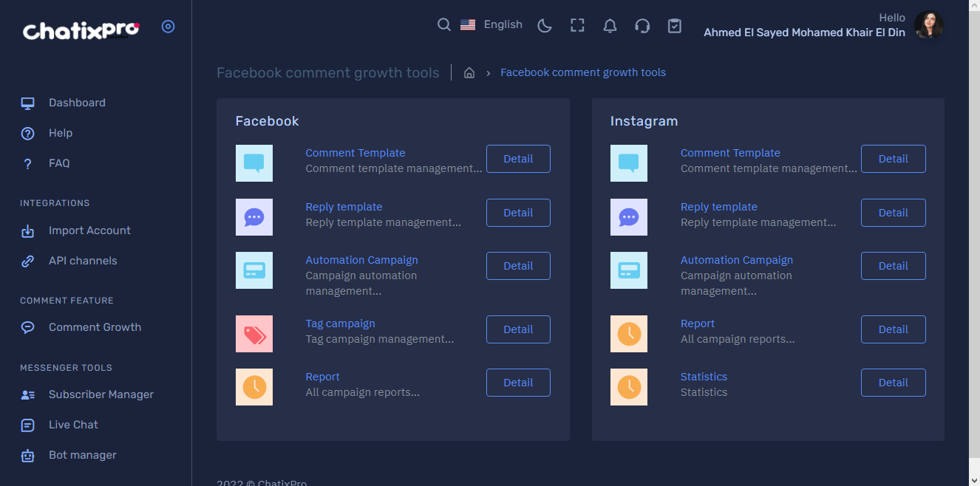Click Detail for Facebook Report
980x486 pixels.
(518, 383)
